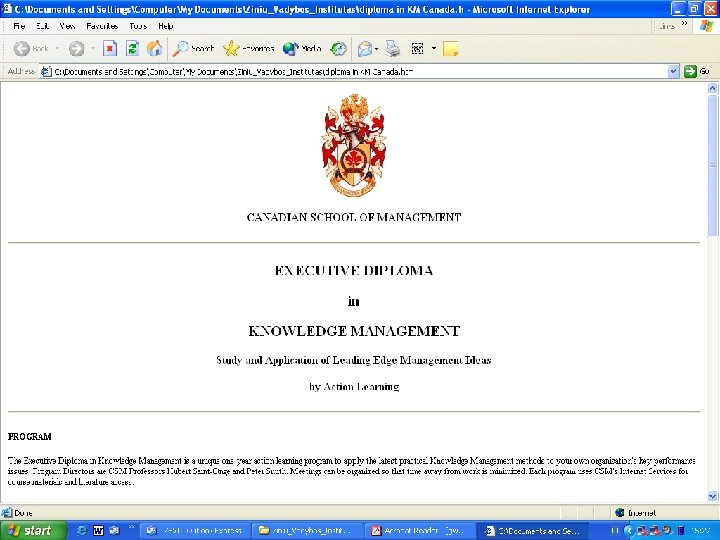Click the Links toolbar label
The width and height of the screenshot is (720, 540).
pyautogui.click(x=667, y=26)
